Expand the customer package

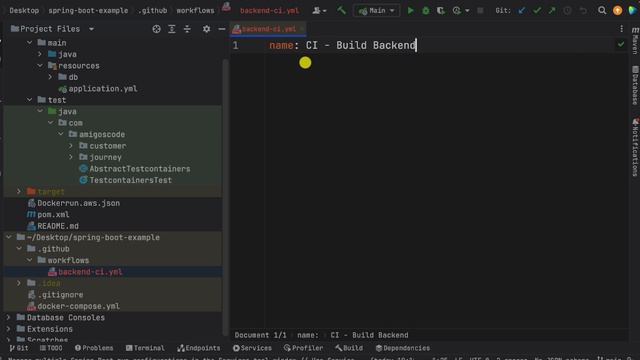pyautogui.click(x=71, y=146)
